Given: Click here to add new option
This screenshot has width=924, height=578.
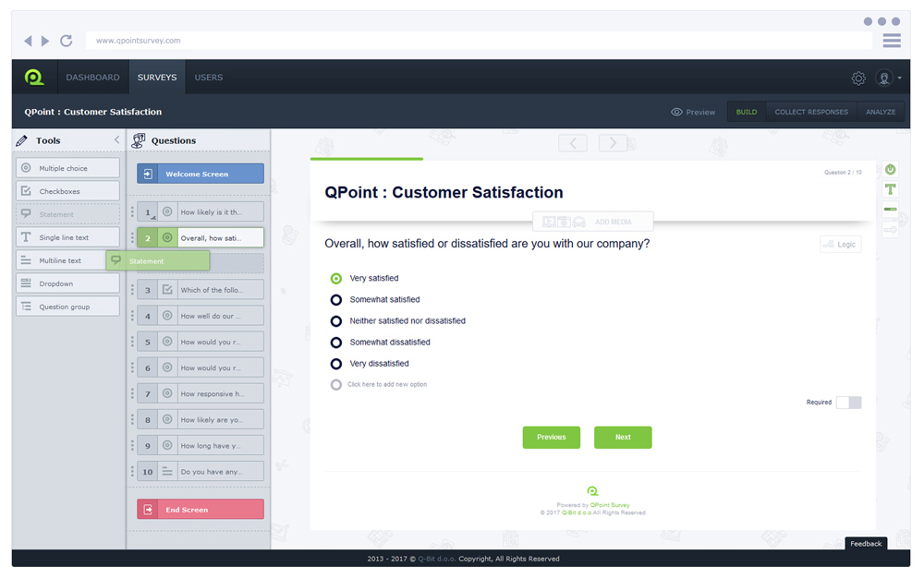Looking at the screenshot, I should point(386,384).
